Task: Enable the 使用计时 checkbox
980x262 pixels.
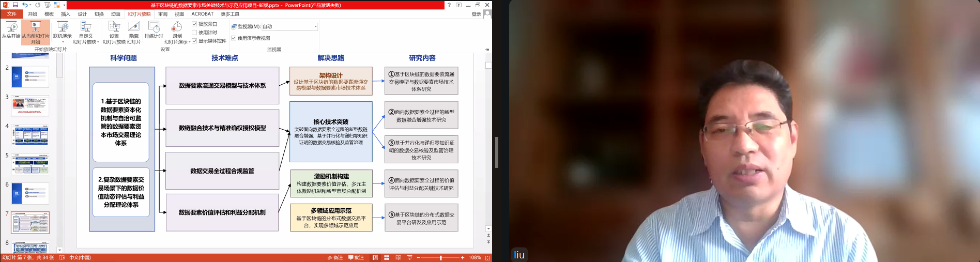Action: [x=194, y=32]
